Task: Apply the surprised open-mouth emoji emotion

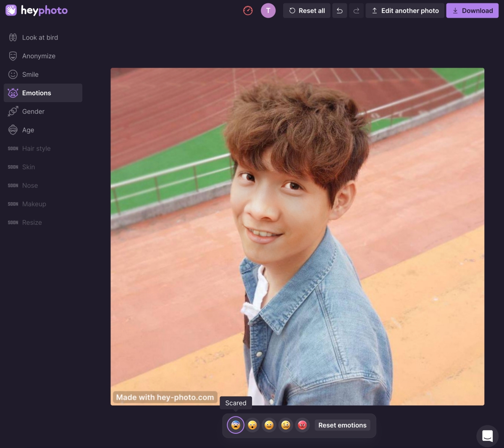Action: click(252, 425)
